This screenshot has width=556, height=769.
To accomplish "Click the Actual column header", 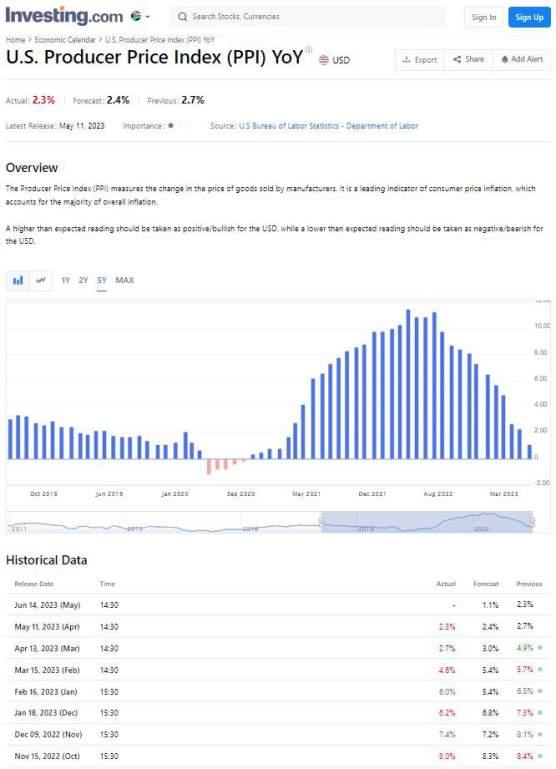I will tap(446, 584).
